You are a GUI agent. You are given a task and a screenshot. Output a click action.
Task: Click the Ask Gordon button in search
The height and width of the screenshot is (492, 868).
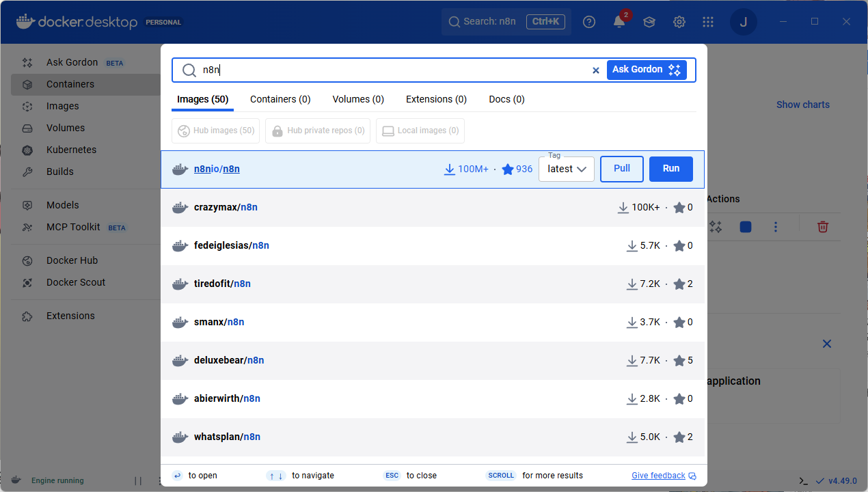[x=647, y=70]
